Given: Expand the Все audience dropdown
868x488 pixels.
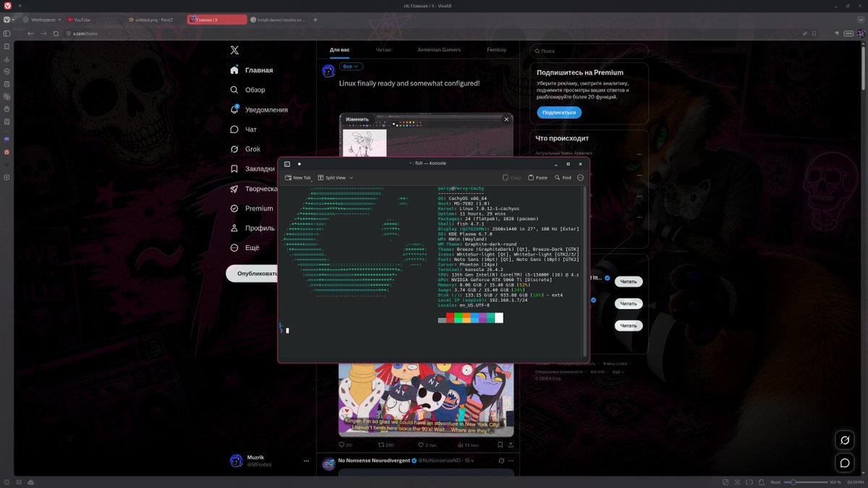Looking at the screenshot, I should coord(352,67).
